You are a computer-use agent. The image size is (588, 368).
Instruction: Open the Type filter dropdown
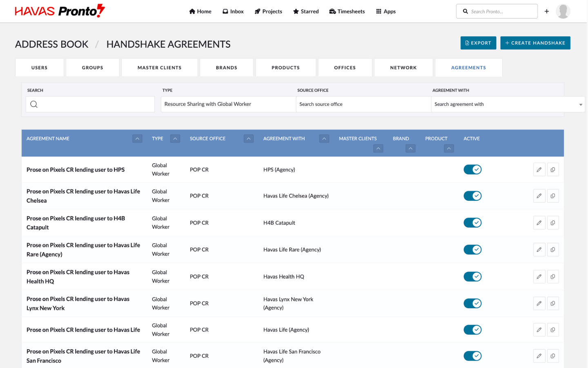tap(228, 104)
